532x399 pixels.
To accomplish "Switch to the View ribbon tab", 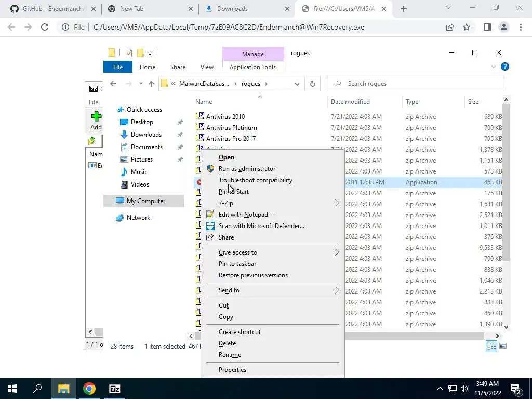I will click(x=207, y=67).
